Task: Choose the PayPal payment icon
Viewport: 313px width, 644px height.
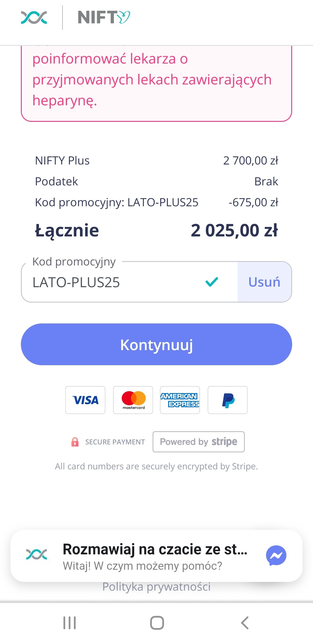Action: pos(228,400)
